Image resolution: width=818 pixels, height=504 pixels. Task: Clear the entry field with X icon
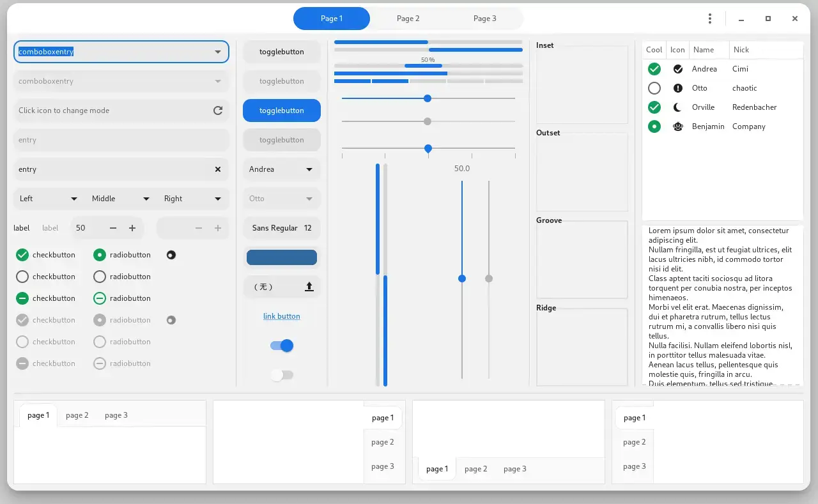pyautogui.click(x=218, y=169)
